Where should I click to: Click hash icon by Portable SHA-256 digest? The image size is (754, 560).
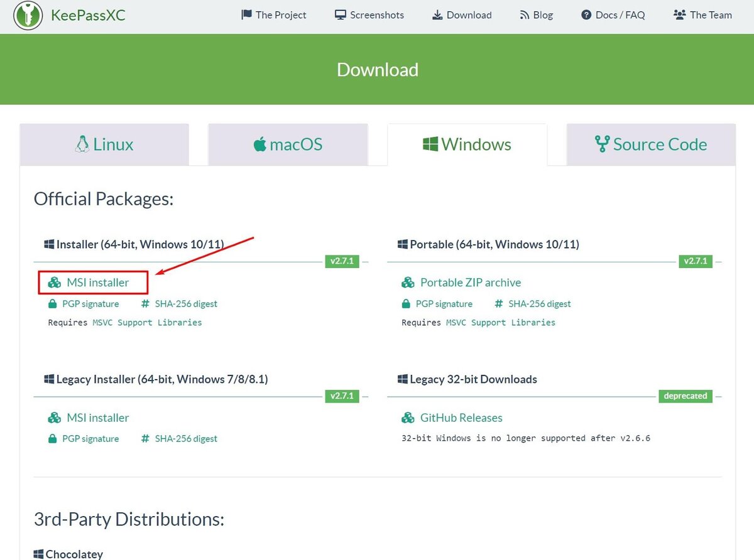pyautogui.click(x=499, y=304)
